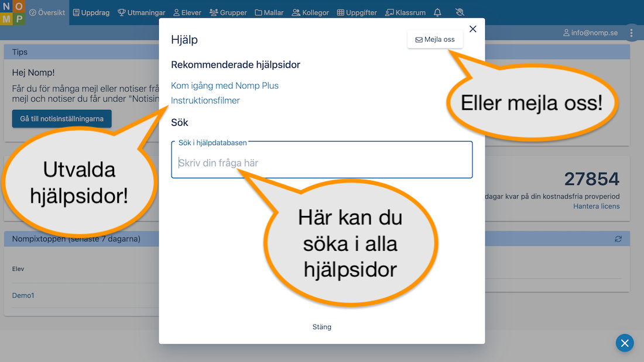Open the Uppgifter section
This screenshot has width=644, height=362.
[x=357, y=12]
